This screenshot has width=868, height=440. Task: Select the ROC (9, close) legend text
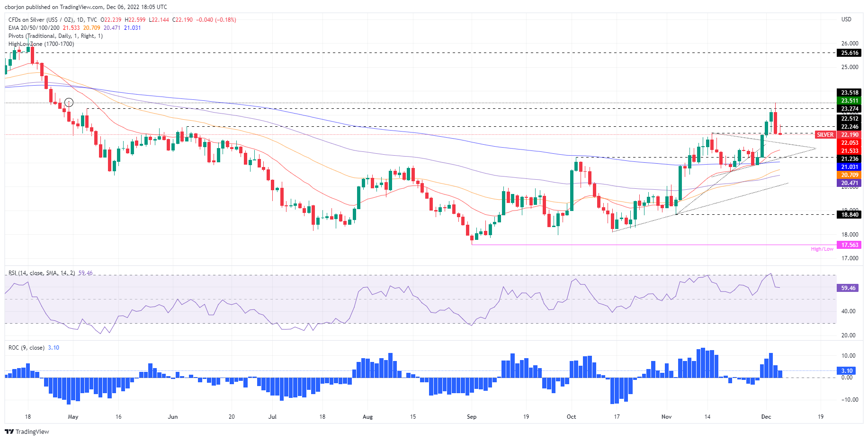click(x=27, y=348)
